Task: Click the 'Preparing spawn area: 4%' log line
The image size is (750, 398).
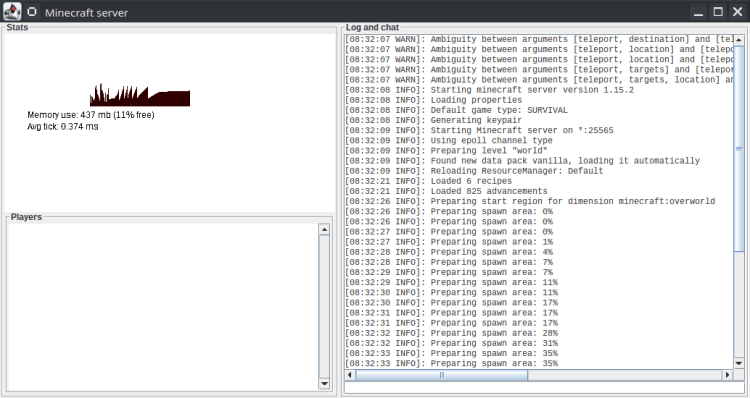Action: tap(449, 252)
